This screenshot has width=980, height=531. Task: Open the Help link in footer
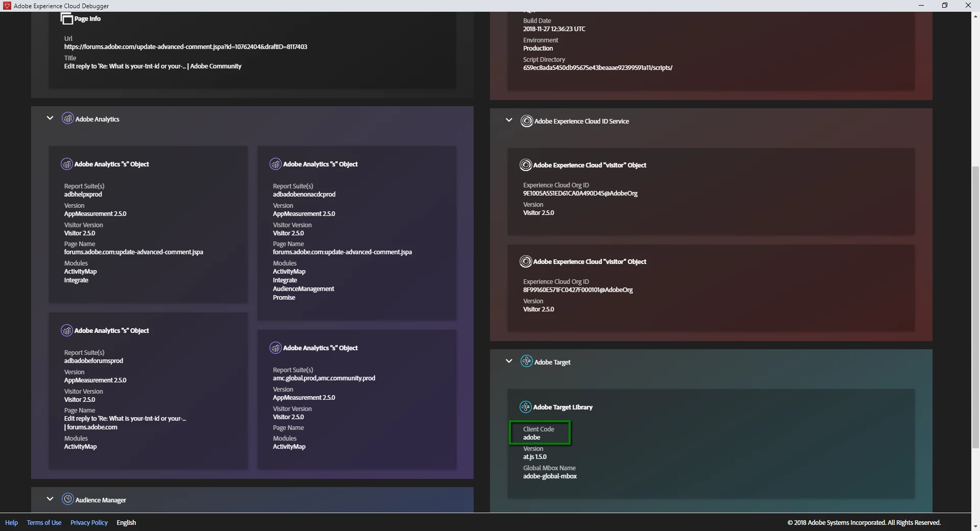point(11,523)
